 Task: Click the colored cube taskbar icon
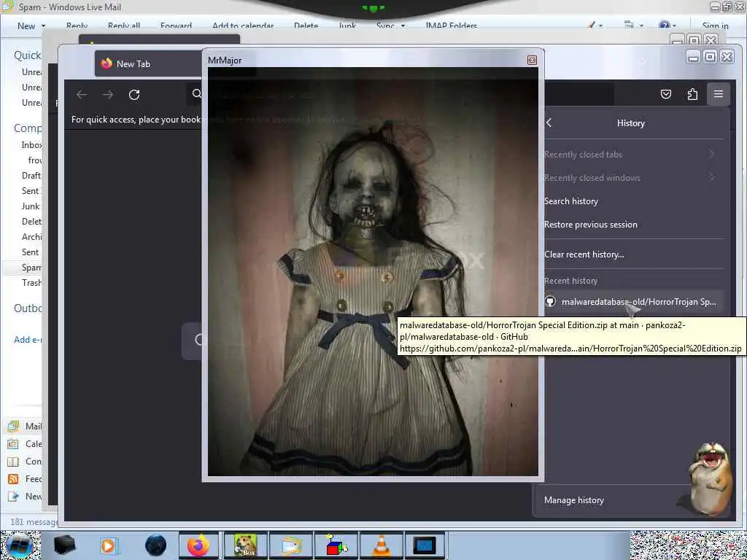point(336,545)
